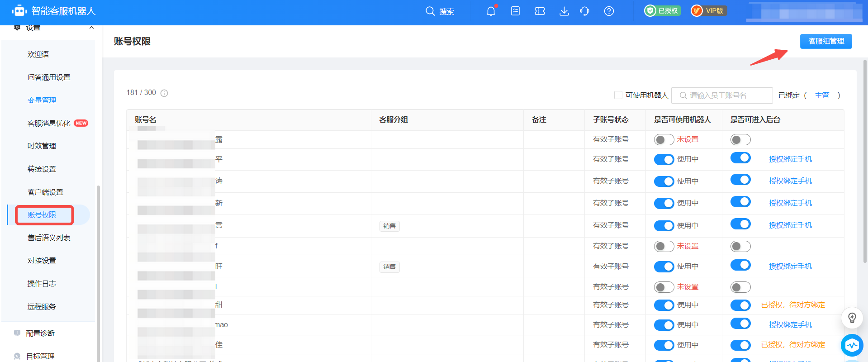Open 售后语义列表 in the sidebar
The width and height of the screenshot is (868, 362).
[49, 238]
